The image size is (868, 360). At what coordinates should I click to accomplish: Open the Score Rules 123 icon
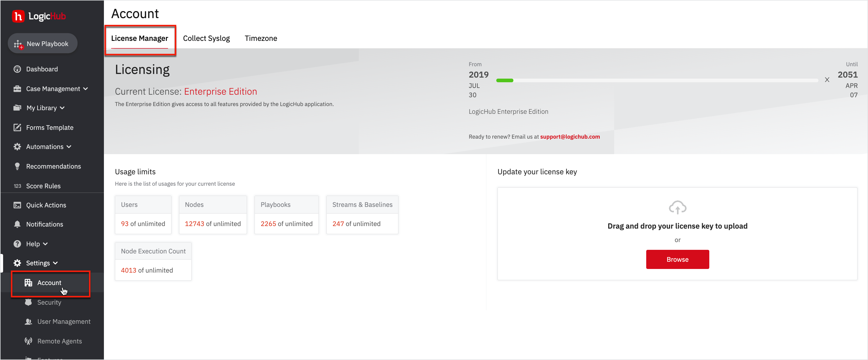coord(17,186)
